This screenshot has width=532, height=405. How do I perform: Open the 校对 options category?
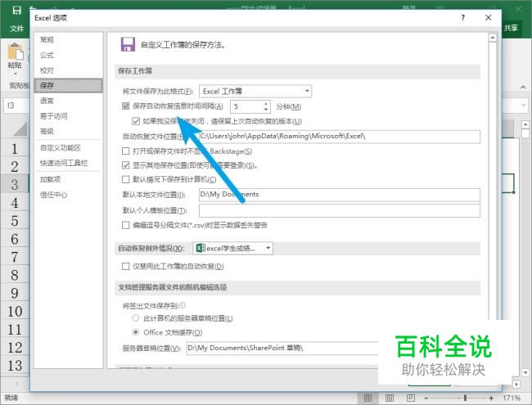pos(47,70)
